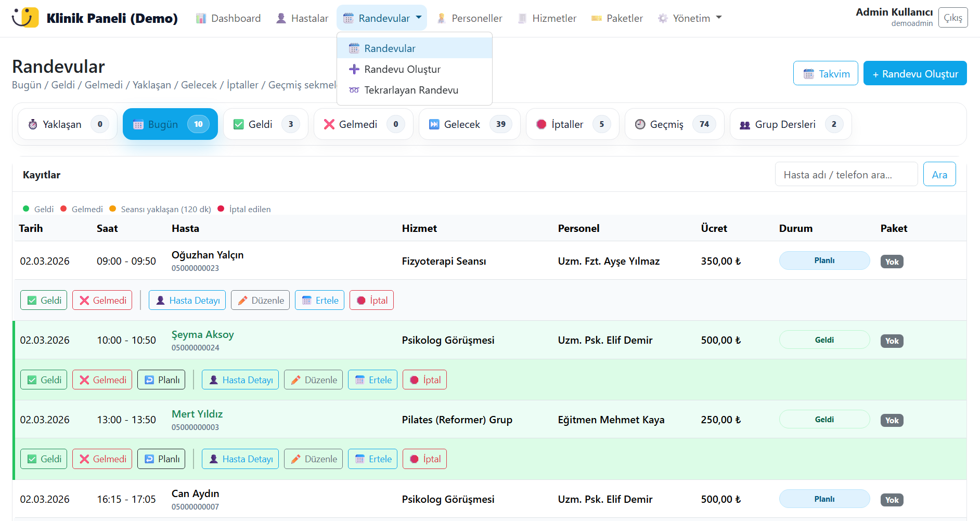
Task: Select Randevu Oluştur in dropdown menu
Action: tap(402, 69)
